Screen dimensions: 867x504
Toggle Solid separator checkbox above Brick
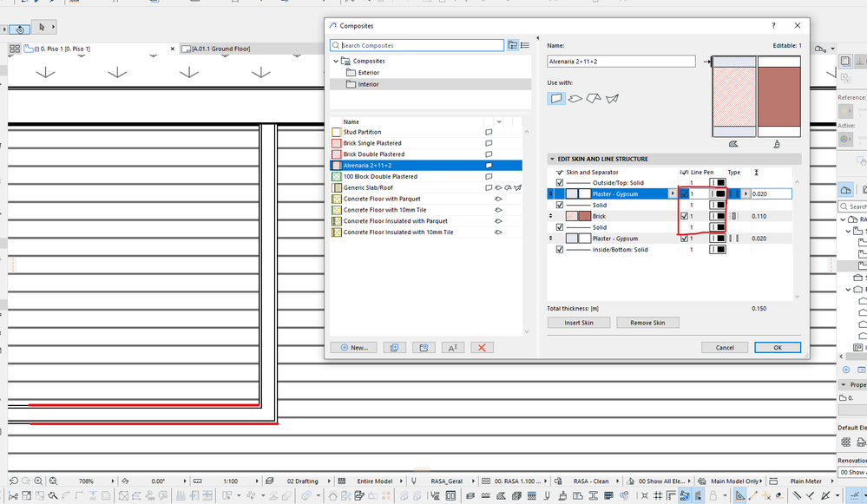point(560,205)
